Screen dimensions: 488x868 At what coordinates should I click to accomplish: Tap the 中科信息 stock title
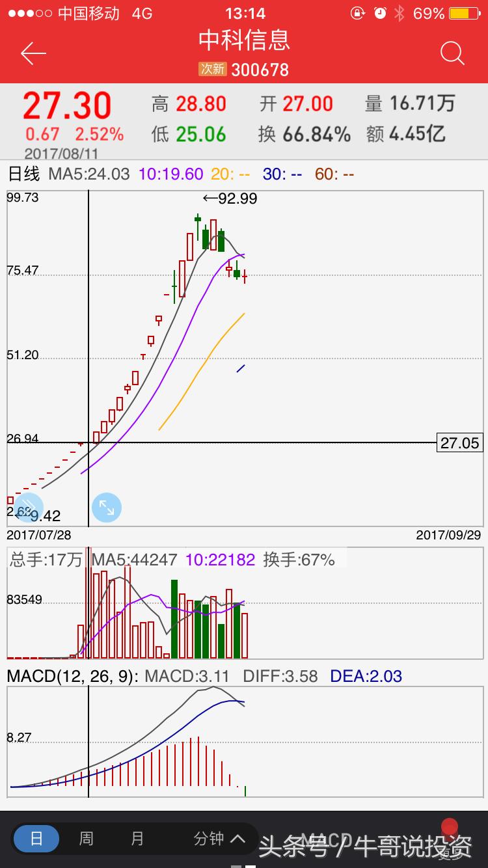(x=244, y=40)
